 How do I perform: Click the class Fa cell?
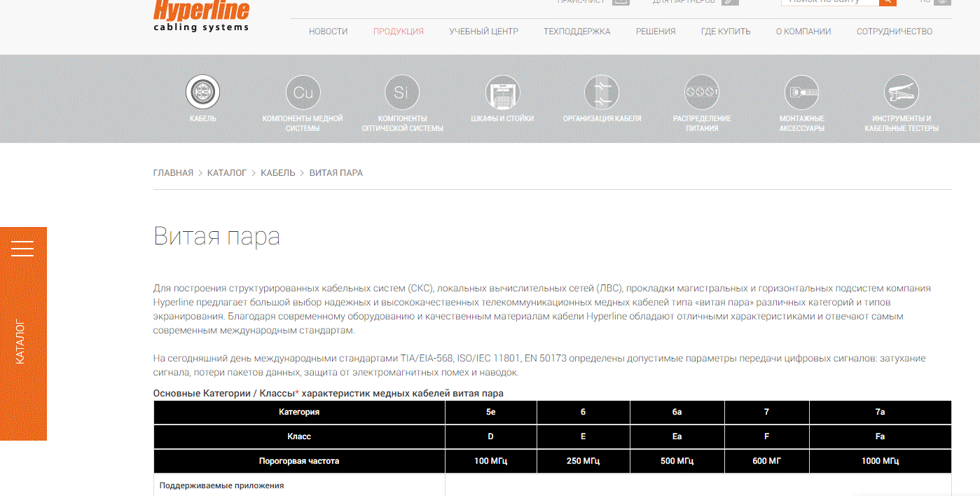tap(881, 436)
